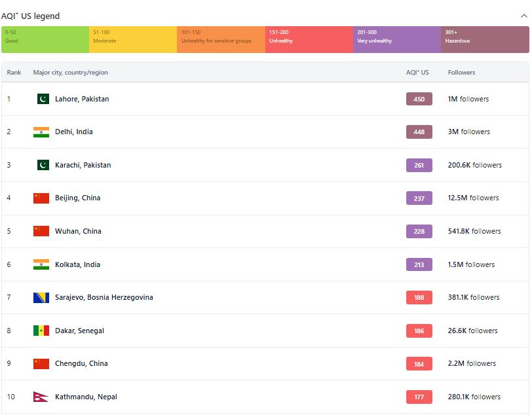Click the Bosnia Herzegovina flag icon

[x=41, y=298]
